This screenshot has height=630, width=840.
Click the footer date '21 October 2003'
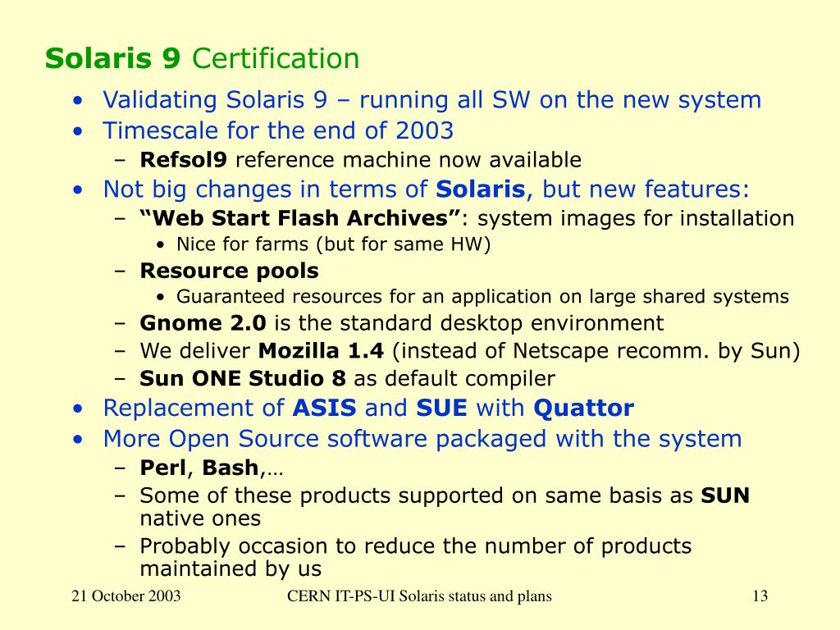[126, 596]
